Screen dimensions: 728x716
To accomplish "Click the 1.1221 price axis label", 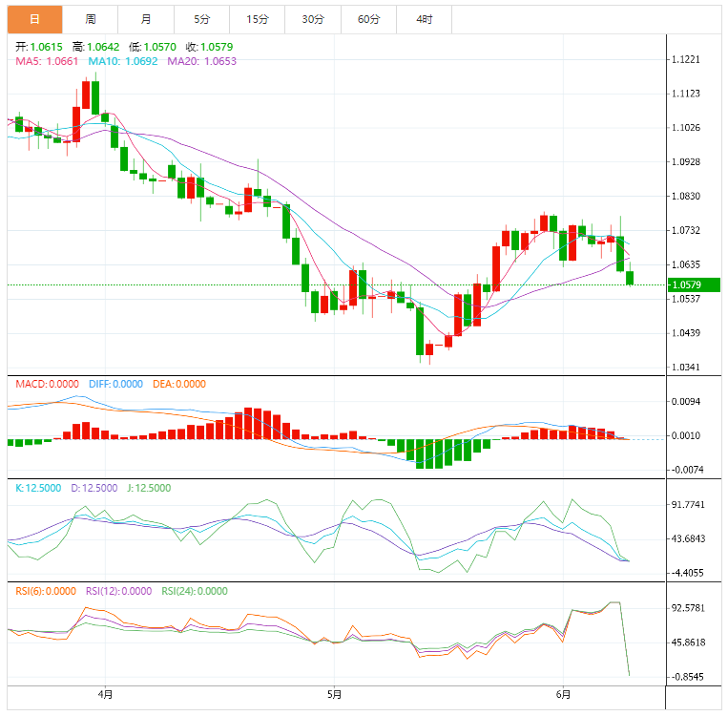I will pos(686,59).
